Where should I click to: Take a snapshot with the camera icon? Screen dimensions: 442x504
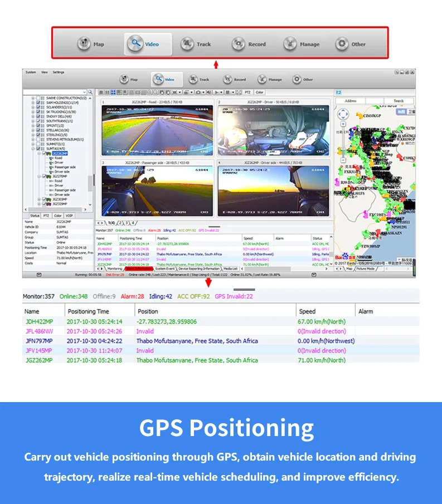(x=198, y=92)
